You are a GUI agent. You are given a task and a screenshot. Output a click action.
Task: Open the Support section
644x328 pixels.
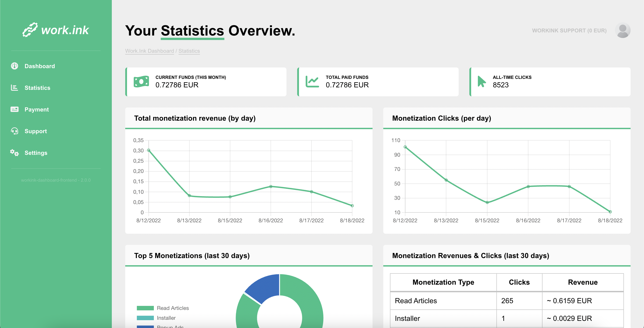click(36, 131)
